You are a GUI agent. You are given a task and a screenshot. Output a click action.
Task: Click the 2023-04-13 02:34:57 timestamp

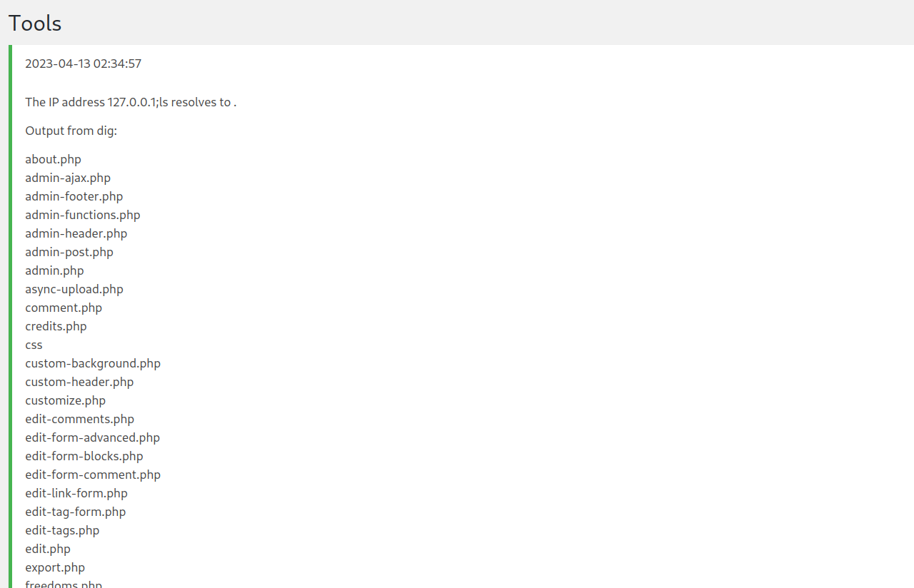(x=83, y=64)
